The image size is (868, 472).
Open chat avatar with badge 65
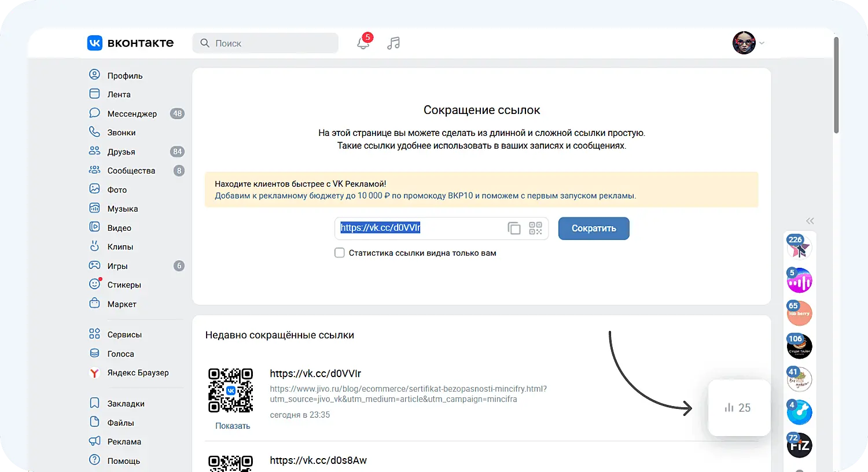800,314
